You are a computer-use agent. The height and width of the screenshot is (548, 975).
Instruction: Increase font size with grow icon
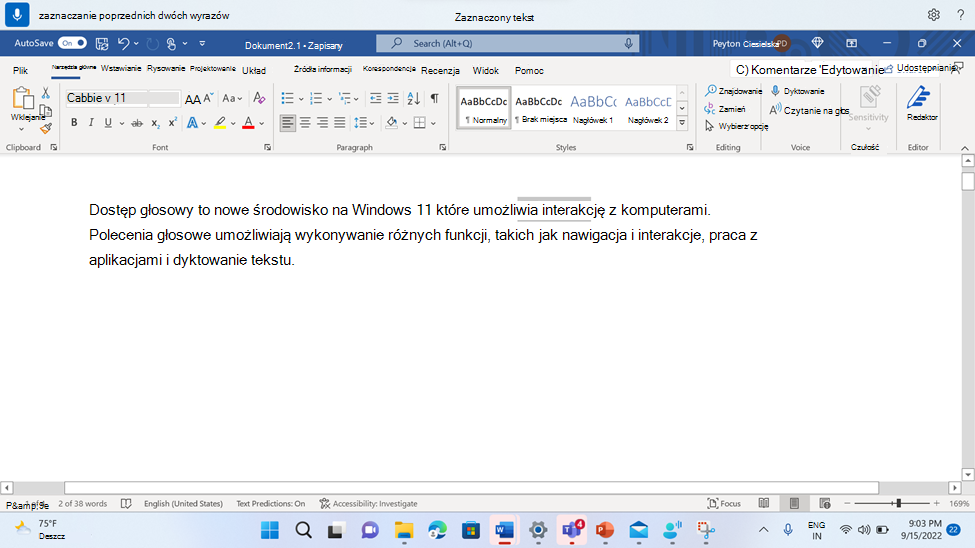tap(193, 98)
